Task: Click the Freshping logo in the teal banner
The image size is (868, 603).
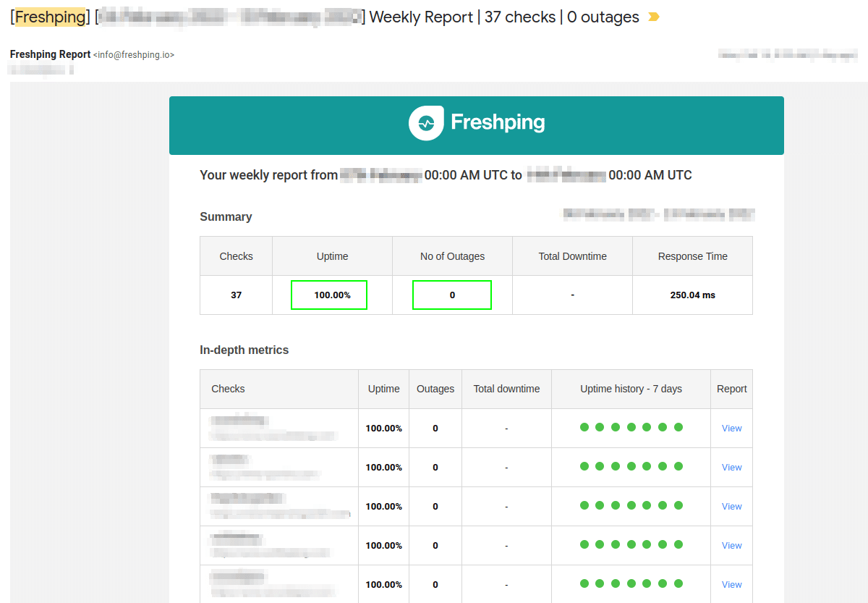Action: click(x=477, y=122)
